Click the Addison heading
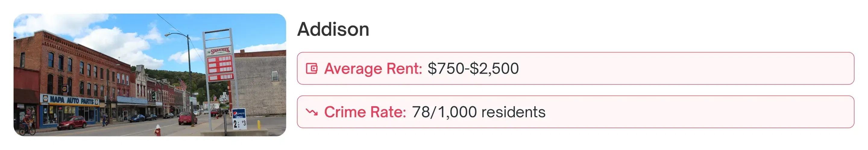Screen dimensions: 868x150 [333, 29]
